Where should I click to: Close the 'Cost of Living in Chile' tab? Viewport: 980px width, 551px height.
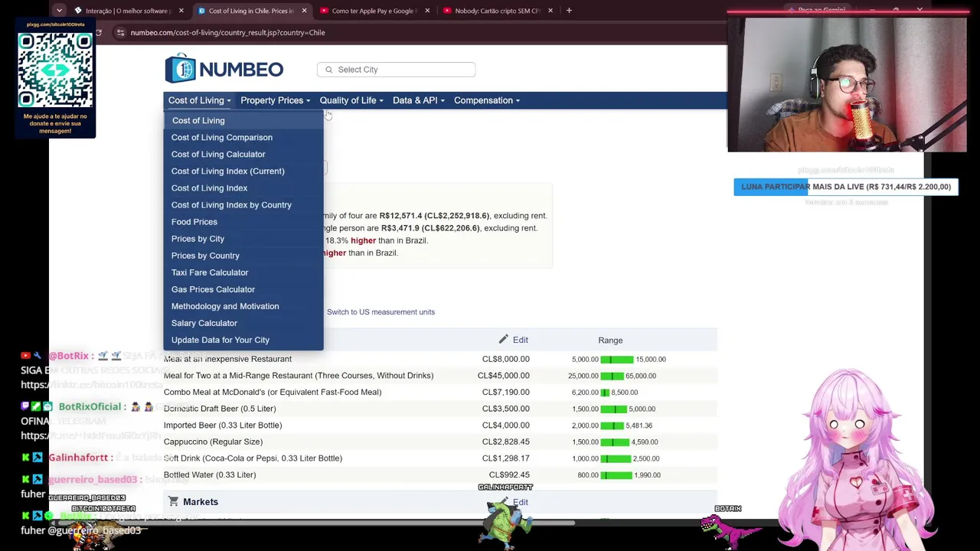(x=305, y=11)
